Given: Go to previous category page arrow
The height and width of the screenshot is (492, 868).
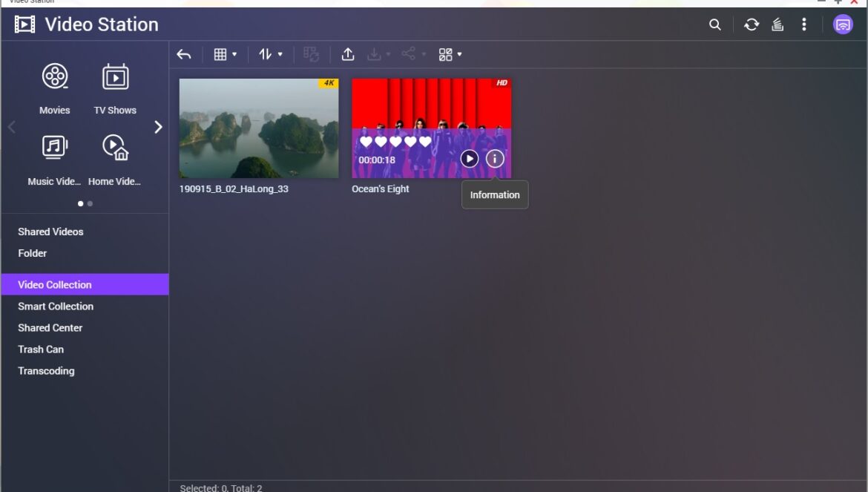Looking at the screenshot, I should pos(12,128).
